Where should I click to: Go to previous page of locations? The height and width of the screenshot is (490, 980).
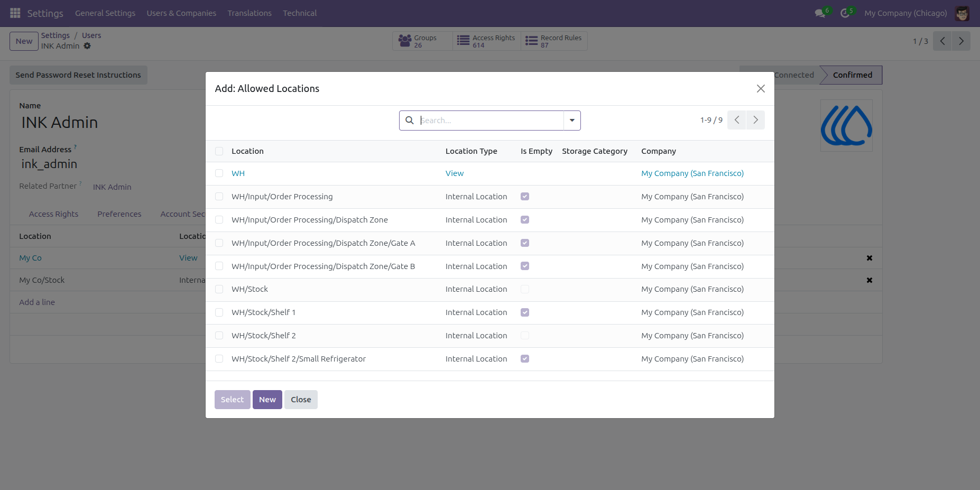[x=737, y=120]
